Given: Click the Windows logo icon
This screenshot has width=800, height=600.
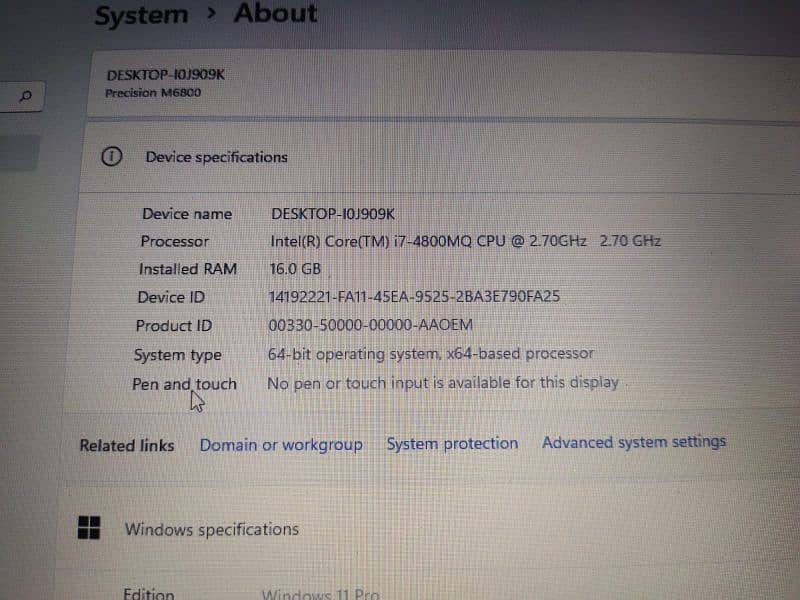Looking at the screenshot, I should pyautogui.click(x=89, y=529).
